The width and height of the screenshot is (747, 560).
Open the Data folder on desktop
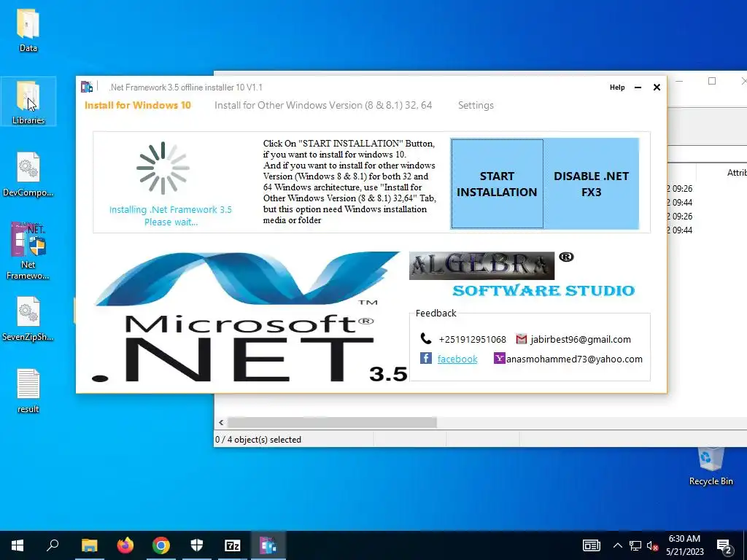(28, 29)
